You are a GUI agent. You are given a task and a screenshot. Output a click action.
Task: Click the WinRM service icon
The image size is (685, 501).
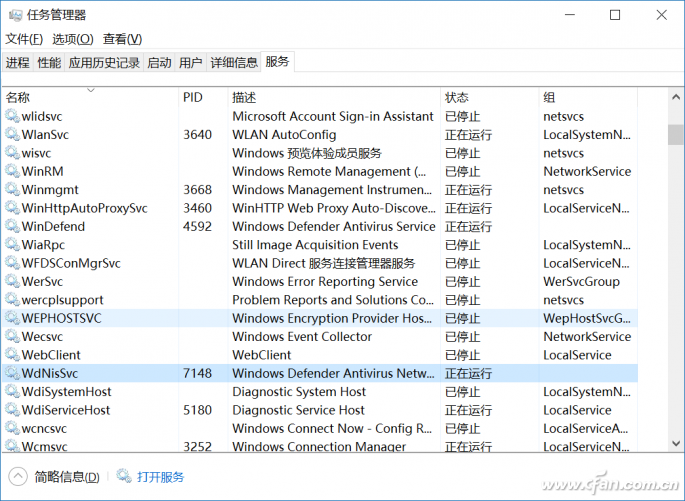pos(12,171)
